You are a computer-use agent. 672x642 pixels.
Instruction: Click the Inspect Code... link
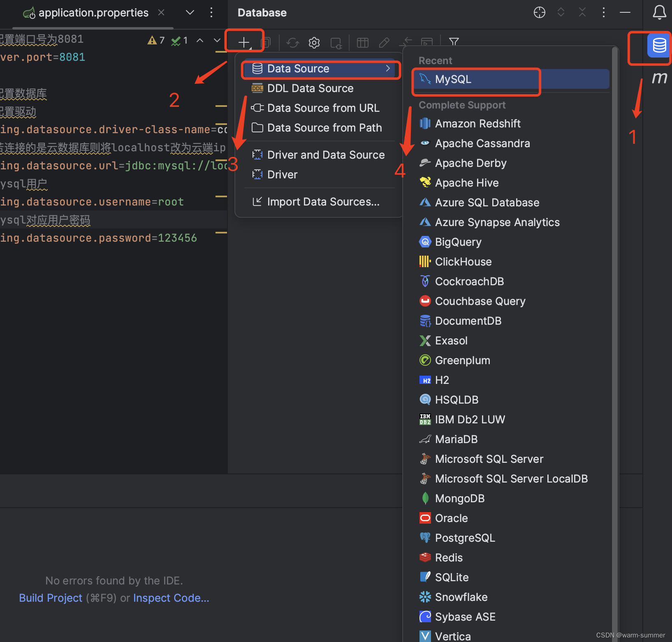coord(171,598)
